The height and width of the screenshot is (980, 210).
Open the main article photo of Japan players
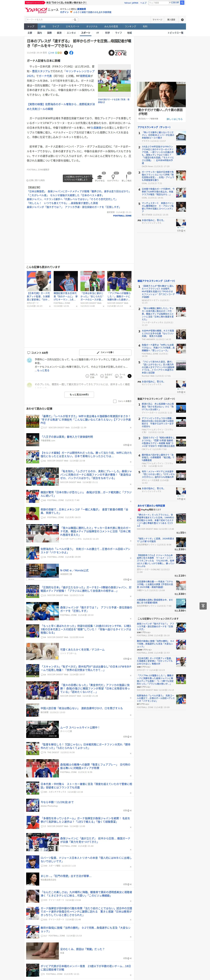point(114,81)
